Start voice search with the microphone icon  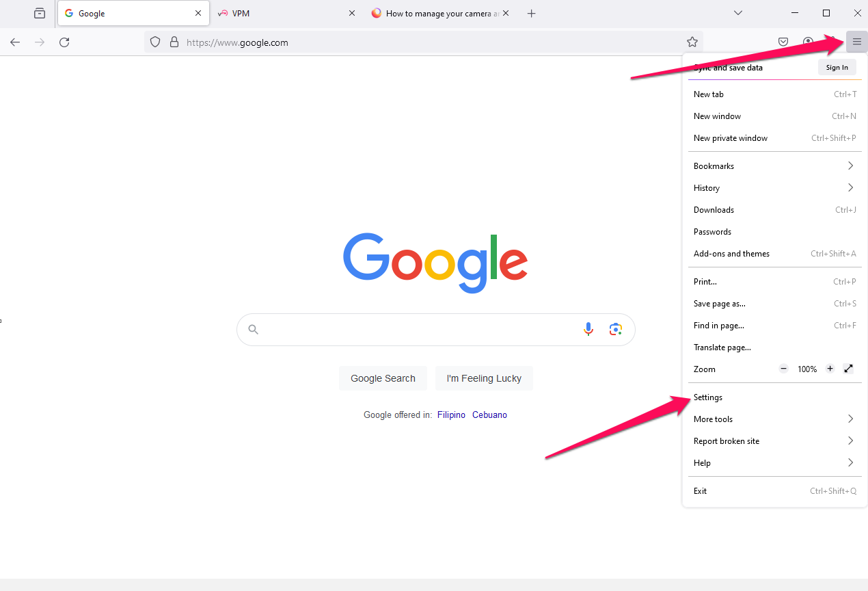click(x=588, y=329)
